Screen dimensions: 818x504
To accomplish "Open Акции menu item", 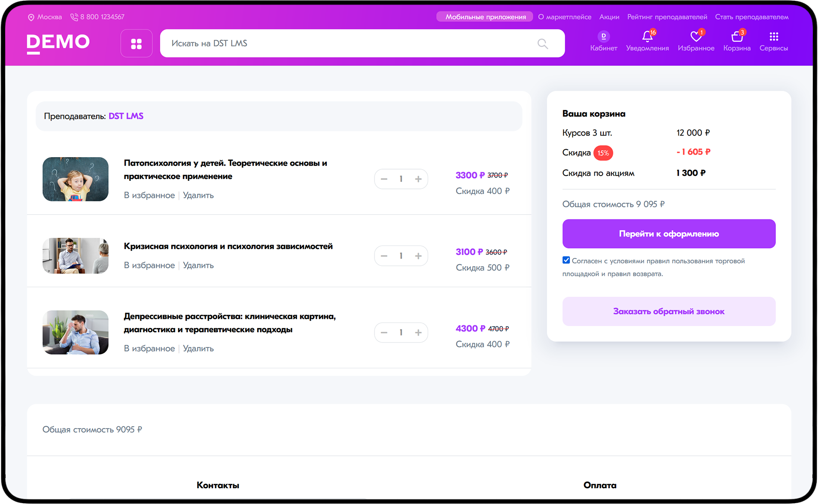I will click(x=609, y=17).
